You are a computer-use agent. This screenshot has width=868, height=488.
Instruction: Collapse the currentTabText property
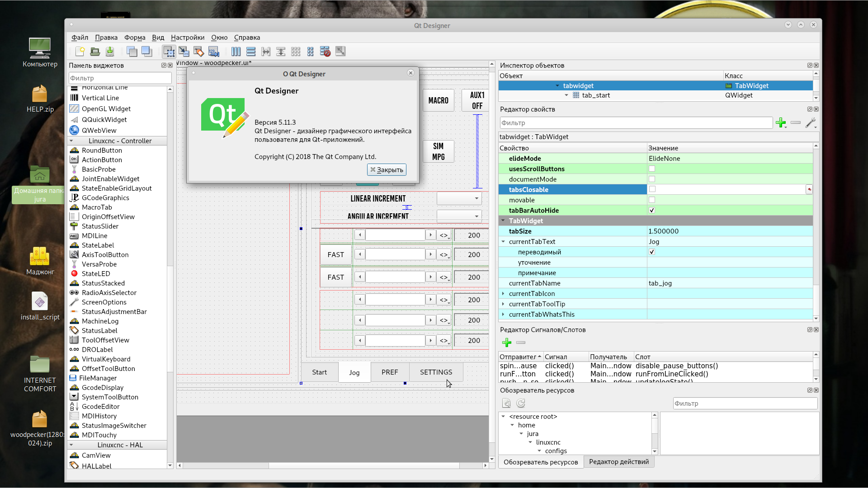503,241
